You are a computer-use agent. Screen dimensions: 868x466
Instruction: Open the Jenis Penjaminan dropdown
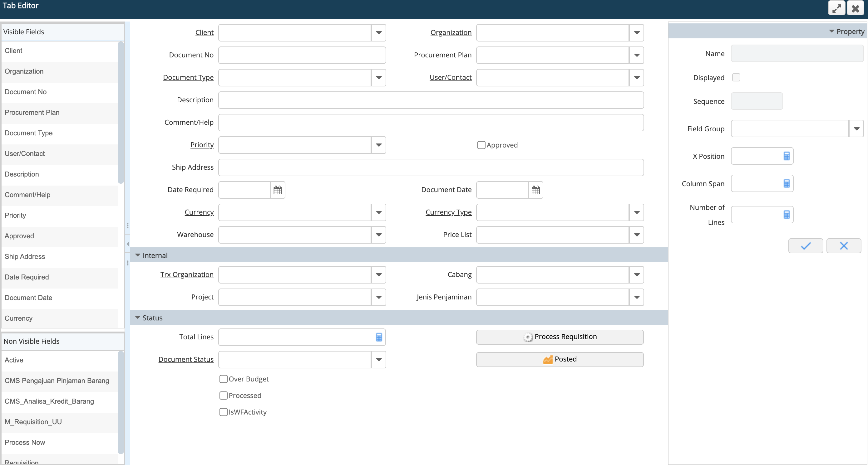[x=637, y=297]
